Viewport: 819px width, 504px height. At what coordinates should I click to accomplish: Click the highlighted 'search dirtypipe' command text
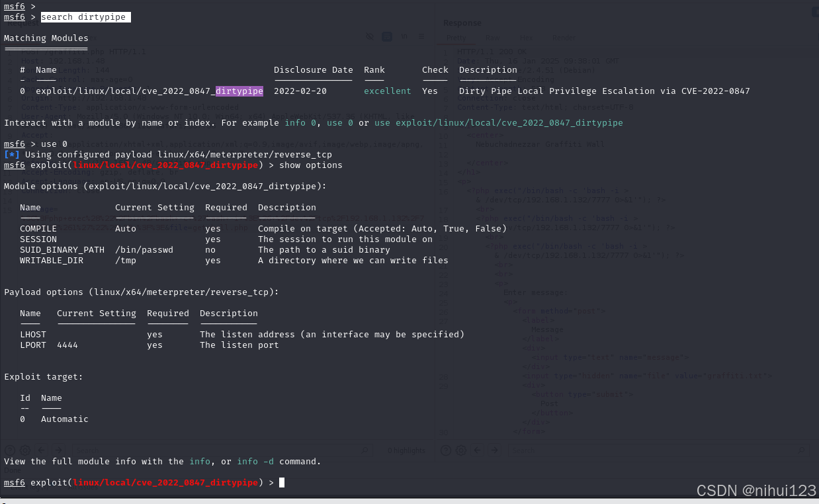(83, 17)
